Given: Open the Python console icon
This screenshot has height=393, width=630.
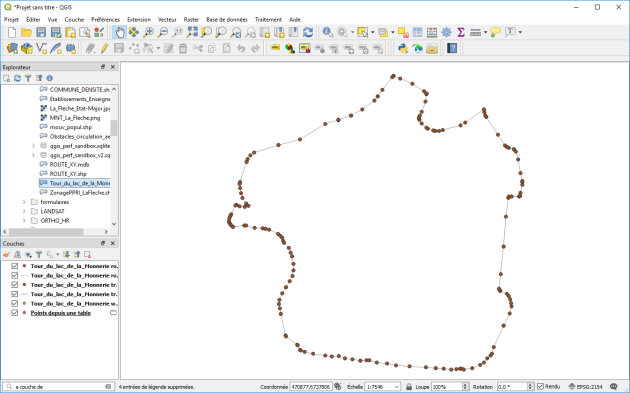Looking at the screenshot, I should coord(403,49).
